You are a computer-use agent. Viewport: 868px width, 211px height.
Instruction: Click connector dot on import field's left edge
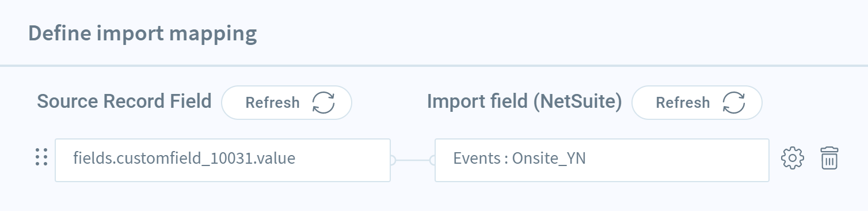pos(433,160)
